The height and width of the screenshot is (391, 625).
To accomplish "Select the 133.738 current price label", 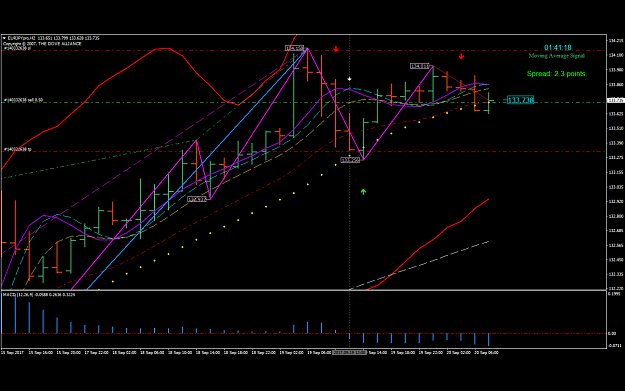I will 520,100.
